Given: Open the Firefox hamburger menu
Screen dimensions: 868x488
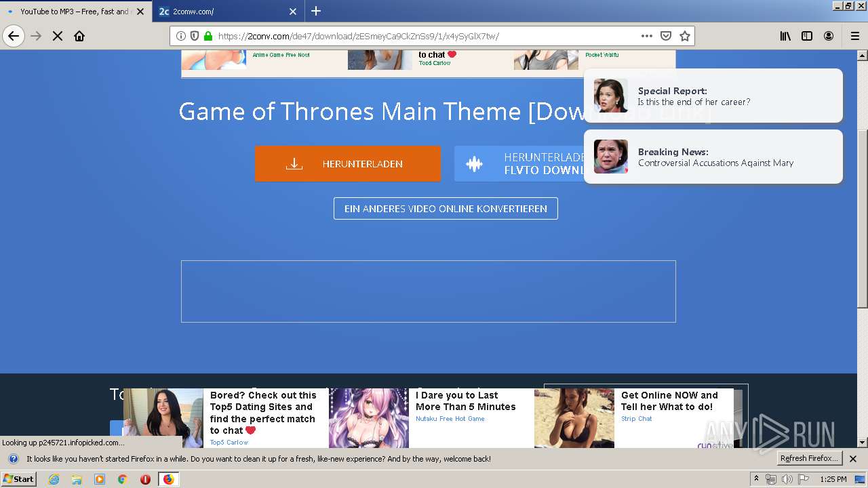Looking at the screenshot, I should coord(854,36).
